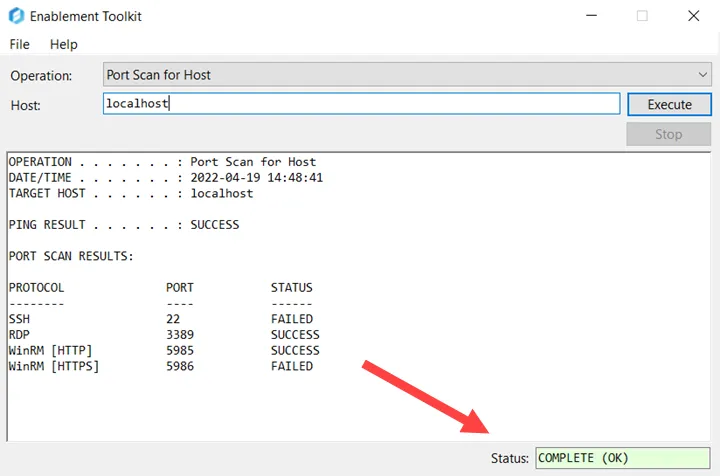The width and height of the screenshot is (720, 476).
Task: Click the Host field label
Action: (26, 106)
